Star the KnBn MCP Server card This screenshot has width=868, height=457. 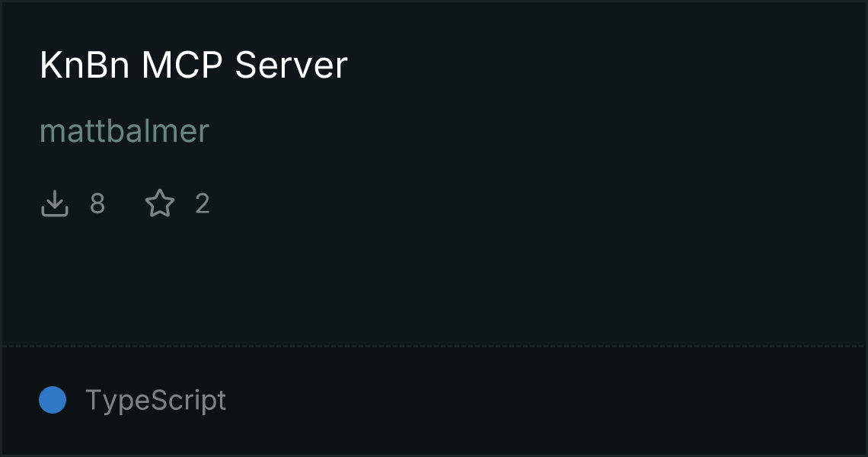[160, 203]
